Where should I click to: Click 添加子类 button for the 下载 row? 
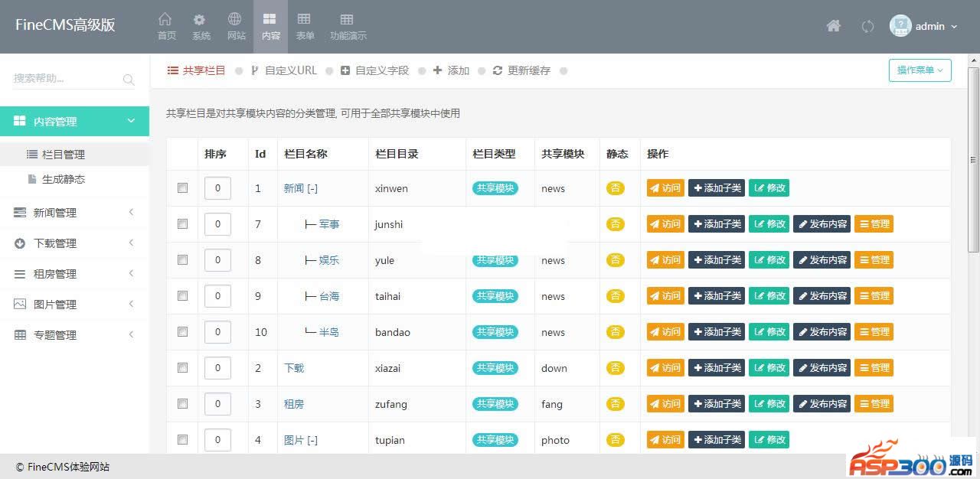[716, 368]
